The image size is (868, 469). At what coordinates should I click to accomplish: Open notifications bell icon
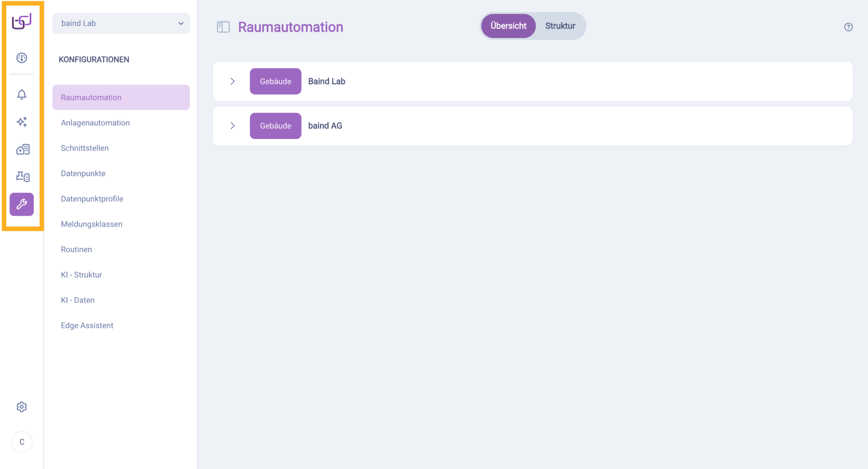click(x=22, y=94)
